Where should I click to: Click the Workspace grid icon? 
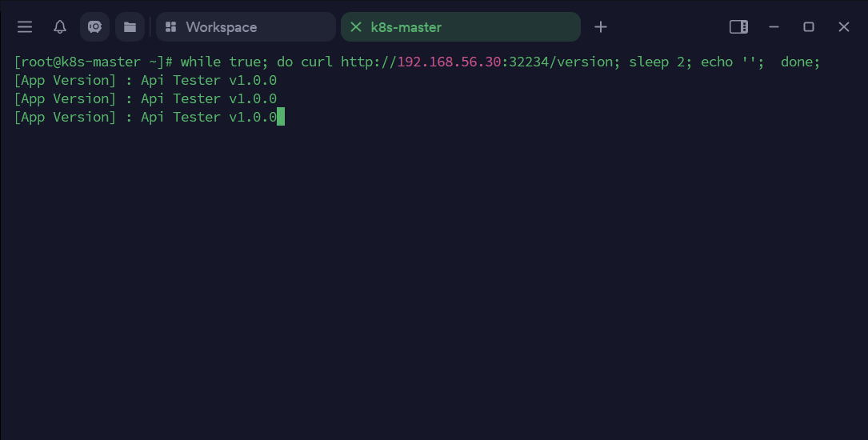pos(170,27)
